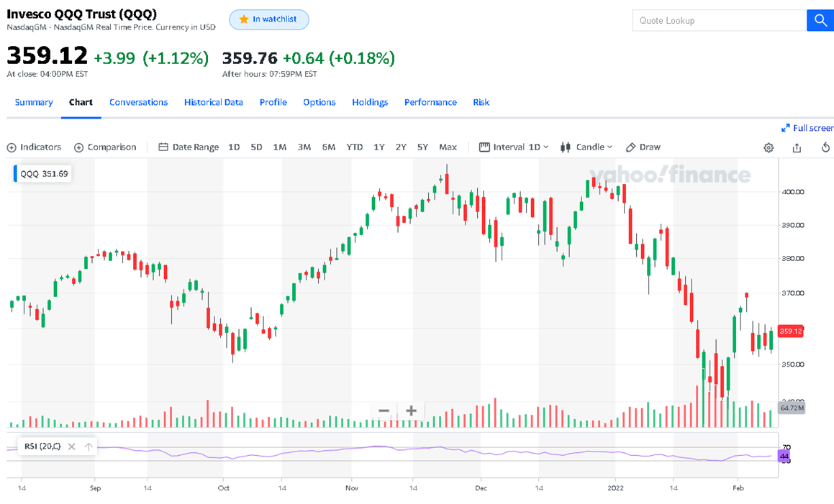Reset the chart with the reset arrow icon
Image resolution: width=834 pixels, height=504 pixels.
click(825, 147)
